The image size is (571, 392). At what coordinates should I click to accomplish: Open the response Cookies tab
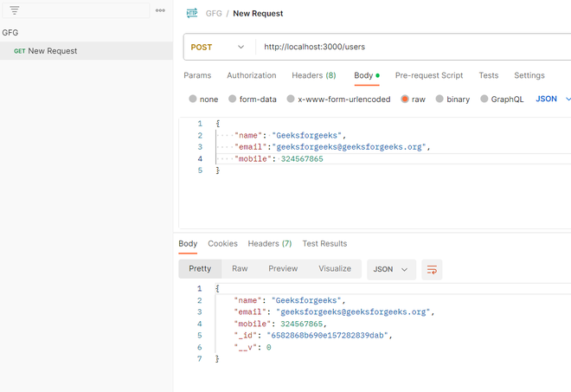(x=222, y=244)
